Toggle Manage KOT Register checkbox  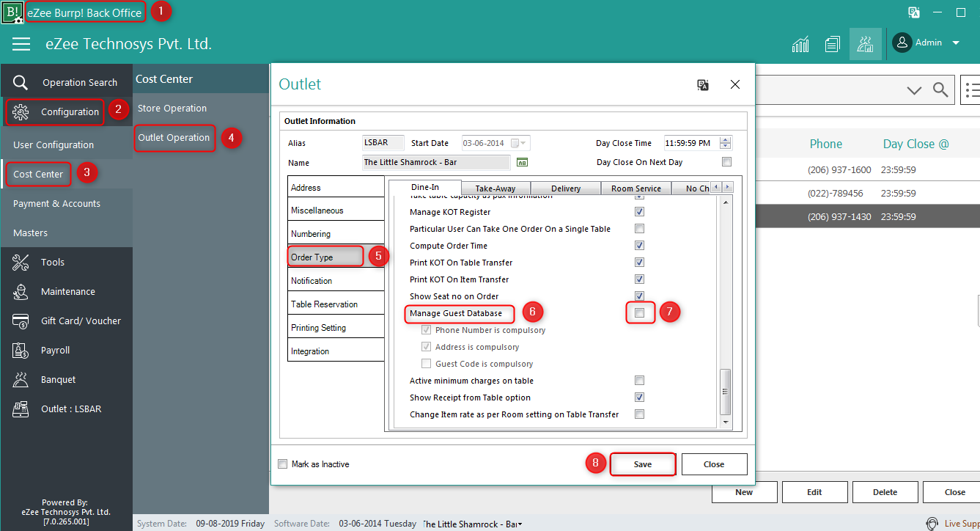tap(639, 212)
